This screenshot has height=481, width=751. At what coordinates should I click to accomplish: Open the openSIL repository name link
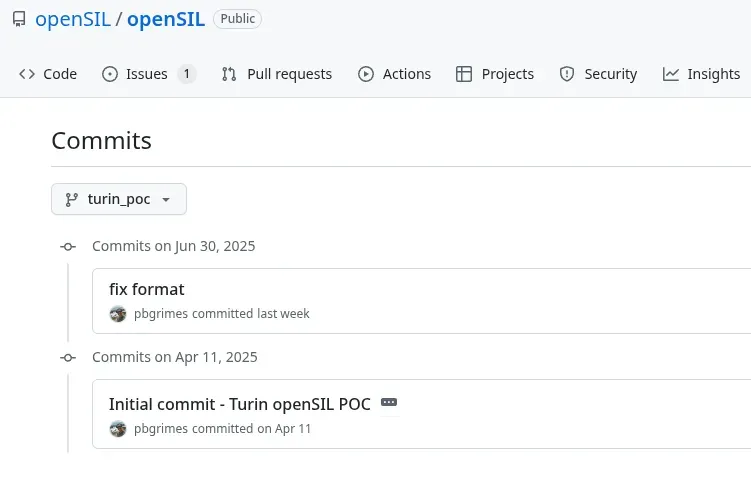pos(166,20)
